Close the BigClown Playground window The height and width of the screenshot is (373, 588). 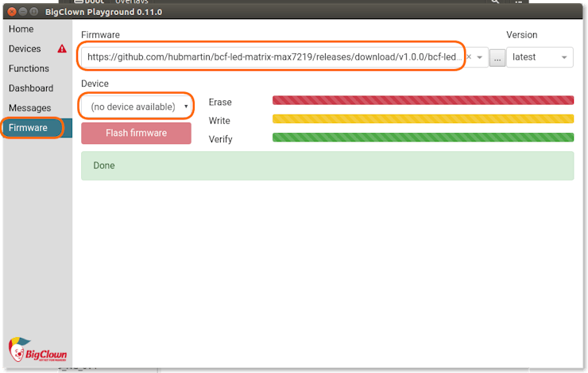tap(12, 12)
